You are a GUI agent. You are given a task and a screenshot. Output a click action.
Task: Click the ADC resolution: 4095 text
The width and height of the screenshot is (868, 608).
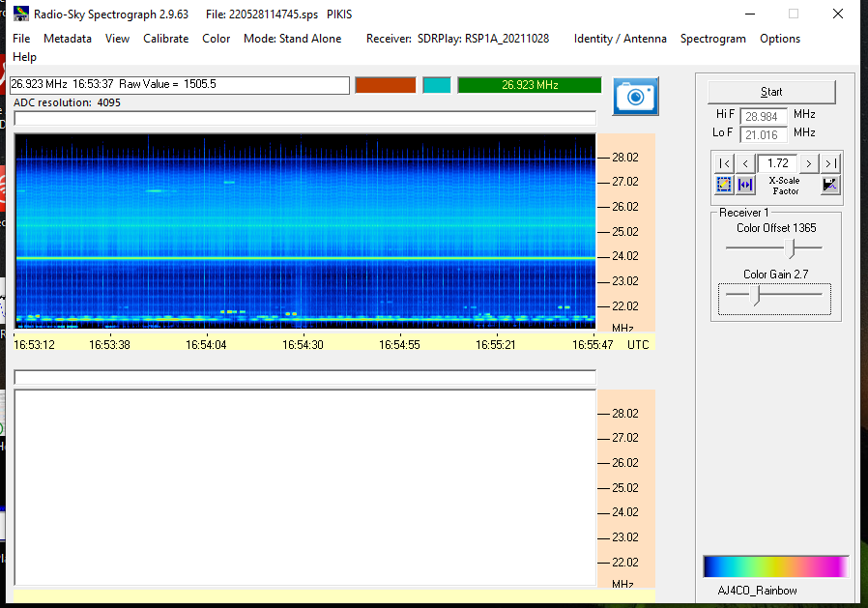coord(67,102)
